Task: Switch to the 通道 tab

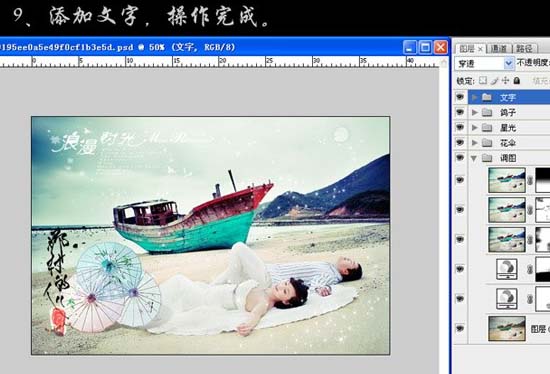Action: tap(498, 48)
